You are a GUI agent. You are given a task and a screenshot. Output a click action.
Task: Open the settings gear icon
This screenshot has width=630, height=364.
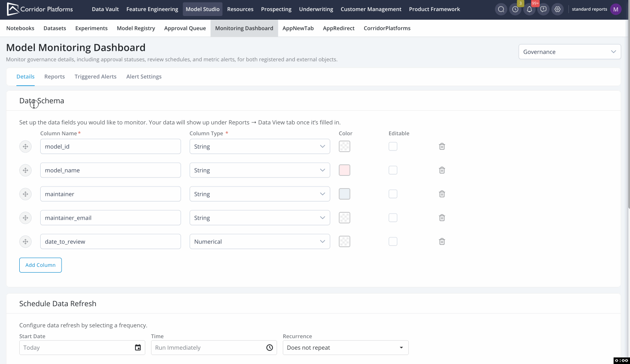pyautogui.click(x=557, y=9)
